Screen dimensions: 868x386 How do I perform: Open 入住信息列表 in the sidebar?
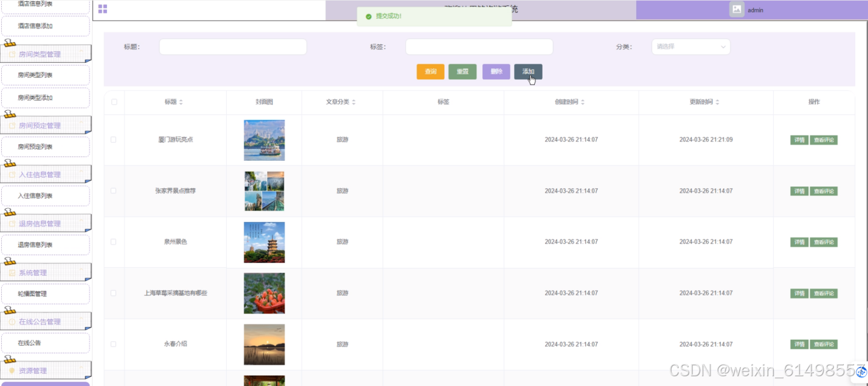46,196
